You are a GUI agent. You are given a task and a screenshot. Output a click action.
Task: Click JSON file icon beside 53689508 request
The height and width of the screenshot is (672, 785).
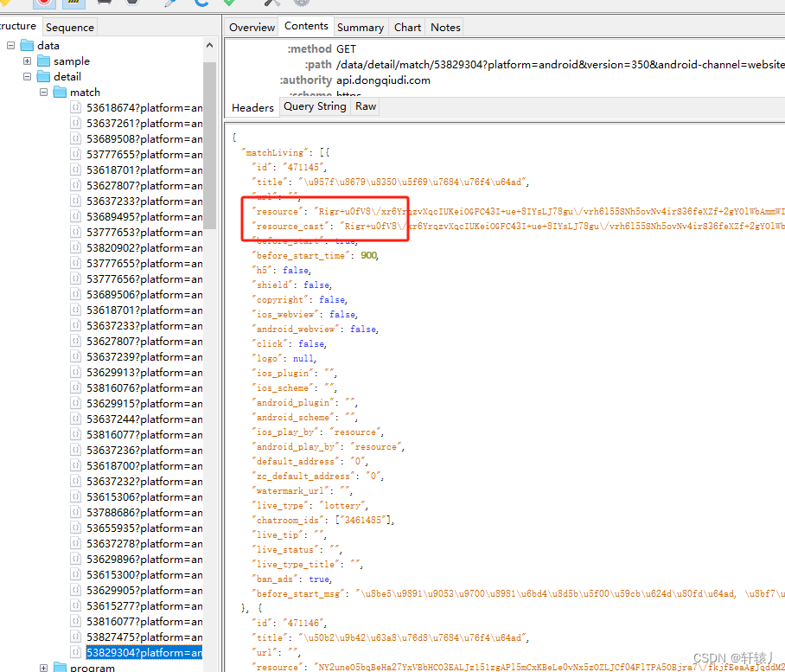coord(75,138)
